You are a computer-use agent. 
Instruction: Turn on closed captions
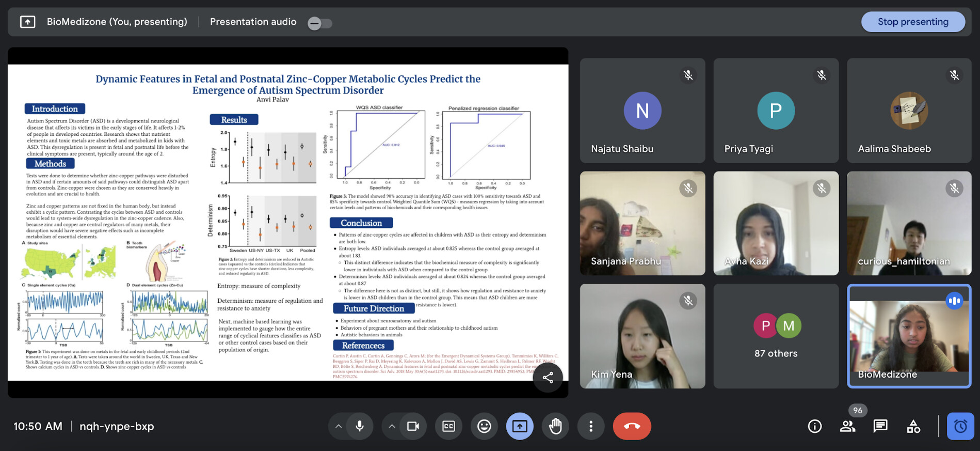pos(448,426)
